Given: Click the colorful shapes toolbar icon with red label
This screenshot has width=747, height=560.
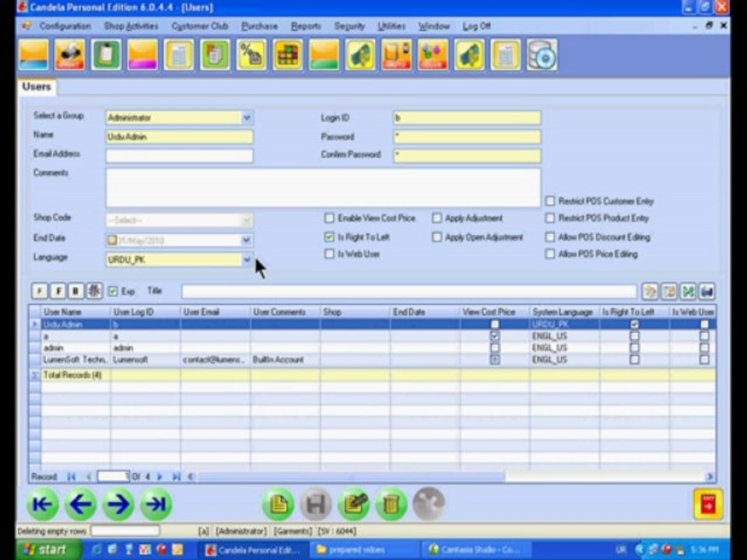Looking at the screenshot, I should pyautogui.click(x=433, y=54).
